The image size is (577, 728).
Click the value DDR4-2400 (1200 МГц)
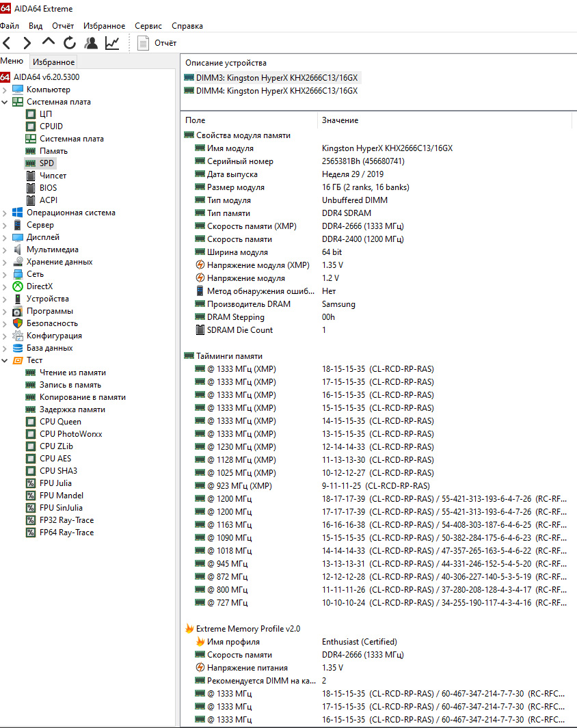point(362,239)
